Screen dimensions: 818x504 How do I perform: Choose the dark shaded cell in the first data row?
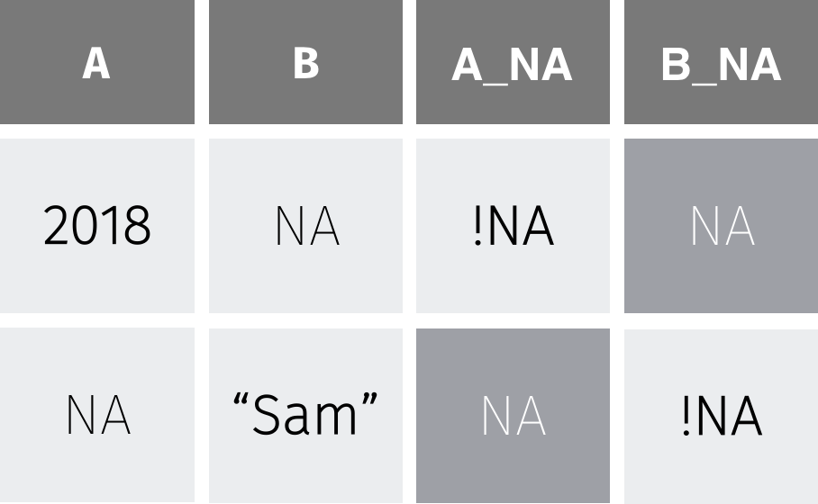coord(721,226)
